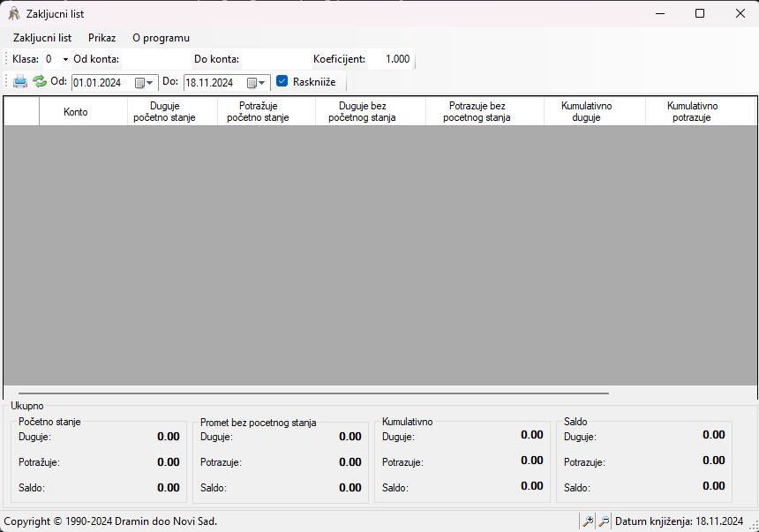Open the Prikaz menu
The height and width of the screenshot is (532, 759).
pos(101,38)
